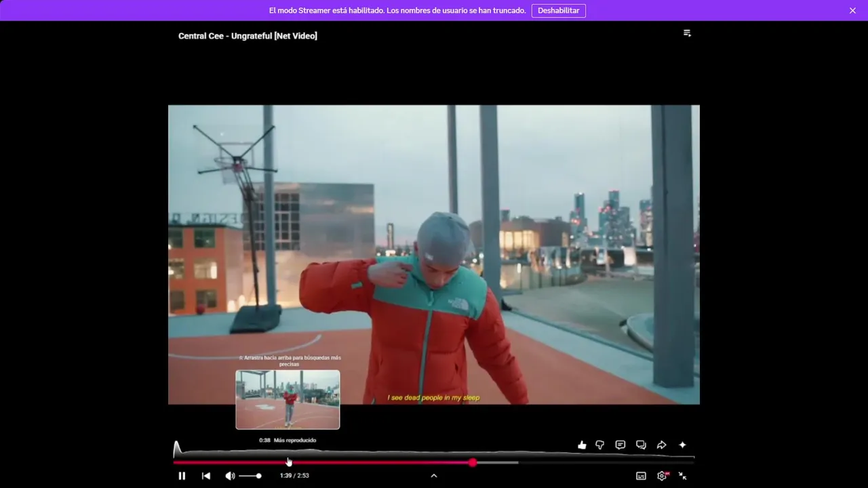Open the live chat speech-bubble icon

[x=620, y=445]
